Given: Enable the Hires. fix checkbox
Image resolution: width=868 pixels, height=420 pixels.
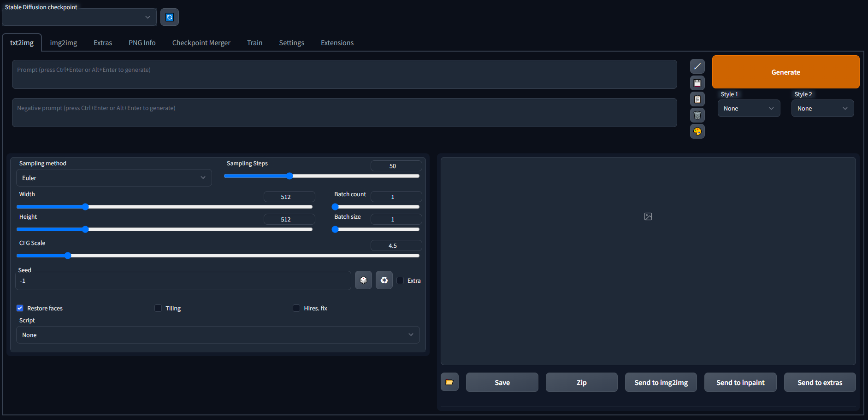Looking at the screenshot, I should (x=296, y=308).
